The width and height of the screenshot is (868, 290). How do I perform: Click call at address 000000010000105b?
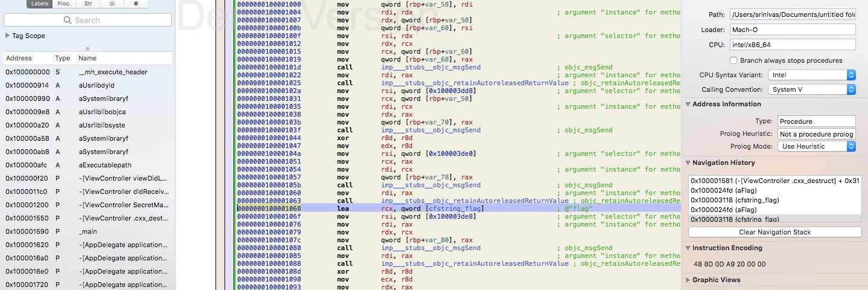click(458, 185)
